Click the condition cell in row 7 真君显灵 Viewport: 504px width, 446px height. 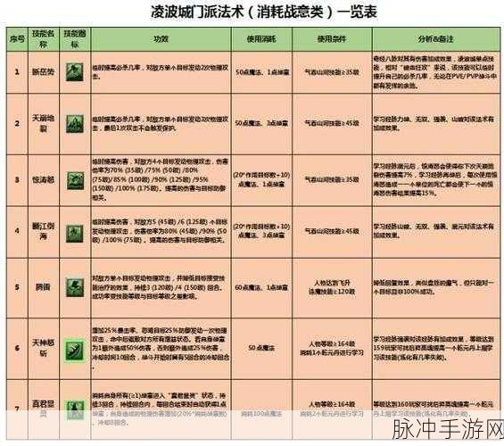[x=332, y=409]
